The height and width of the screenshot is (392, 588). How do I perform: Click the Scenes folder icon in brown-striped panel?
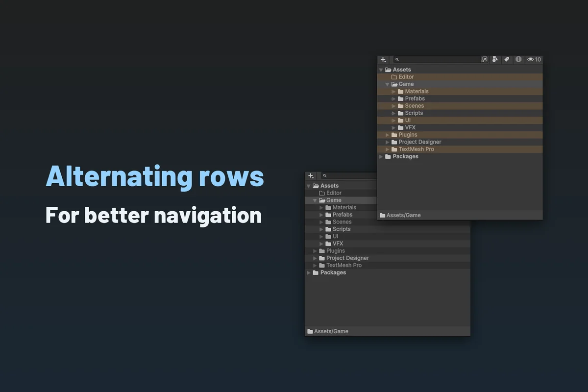coord(401,106)
